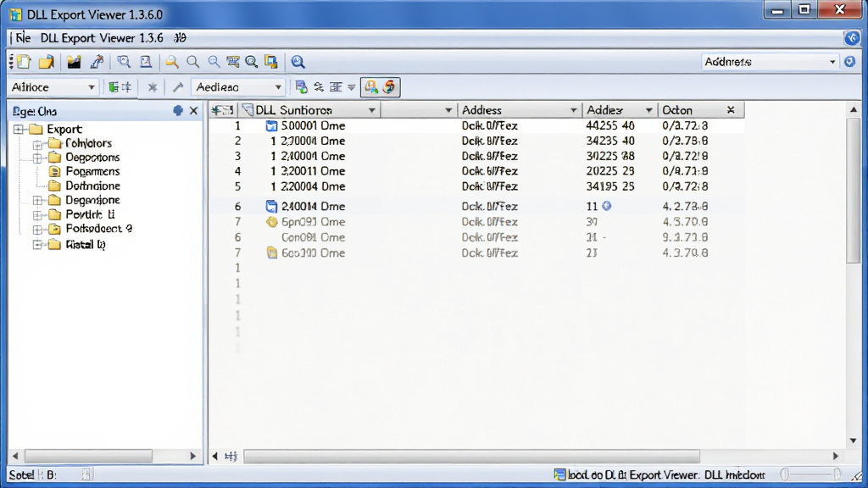868x488 pixels.
Task: Click the framed page icon before the yellow magnifier
Action: pos(146,61)
